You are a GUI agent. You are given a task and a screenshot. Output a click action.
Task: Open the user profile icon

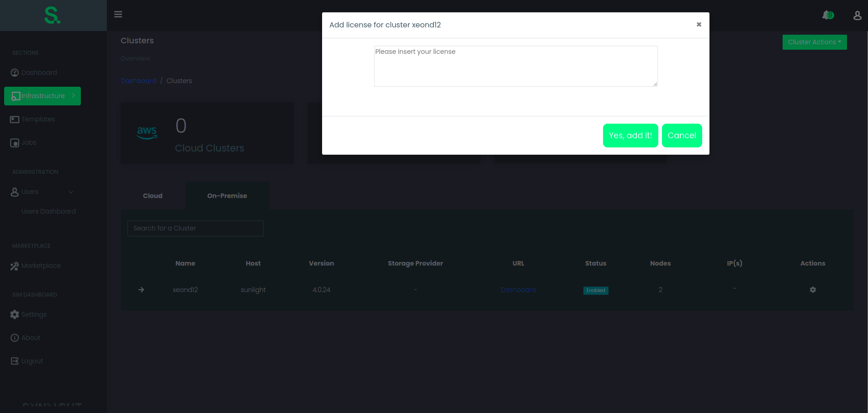tap(857, 16)
